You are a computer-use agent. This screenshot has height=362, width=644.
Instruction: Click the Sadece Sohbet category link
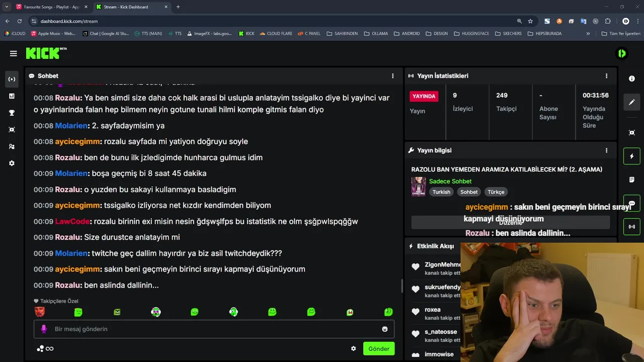[450, 181]
